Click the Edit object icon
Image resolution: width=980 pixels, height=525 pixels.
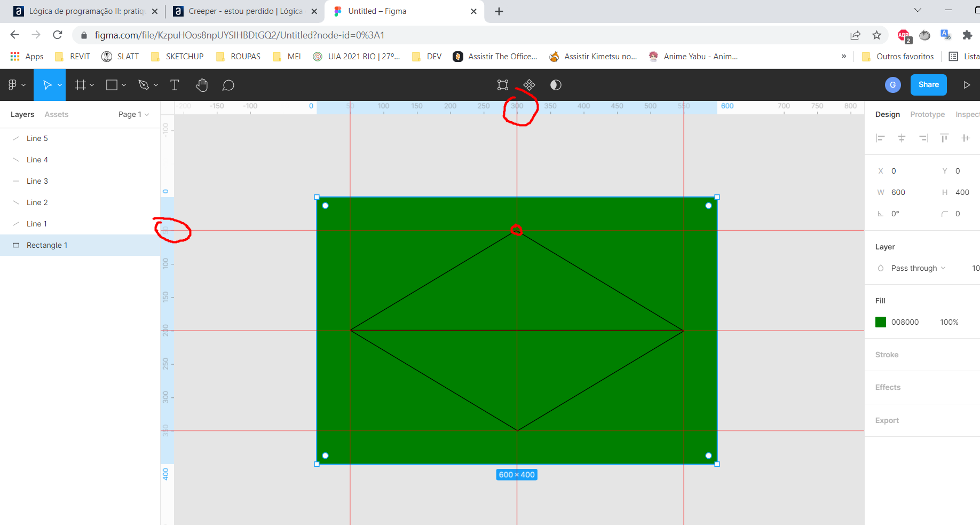point(503,85)
